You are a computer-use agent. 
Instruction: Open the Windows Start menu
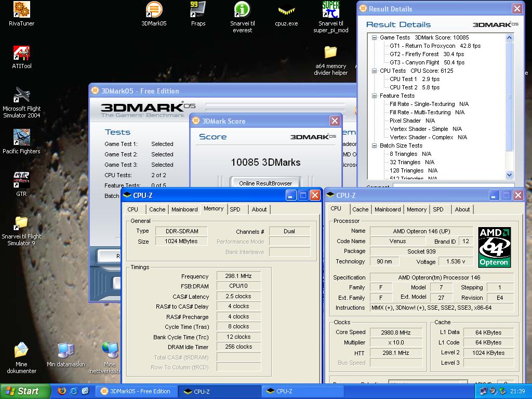(x=24, y=391)
